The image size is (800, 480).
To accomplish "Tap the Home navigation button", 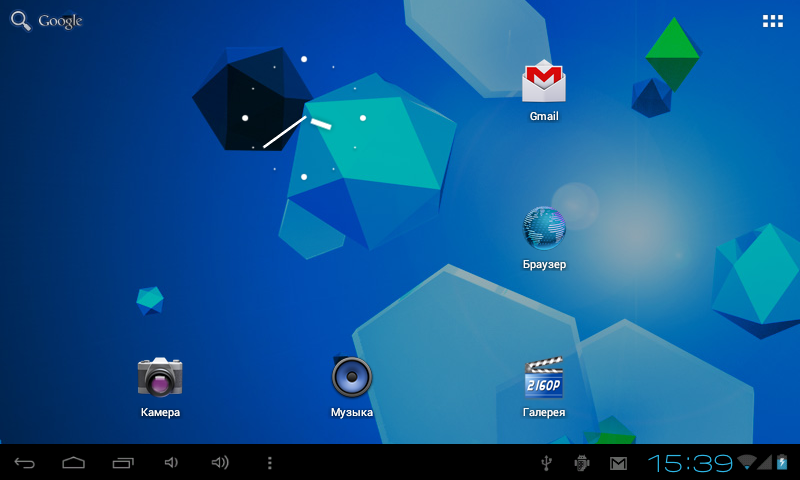I will (x=73, y=463).
